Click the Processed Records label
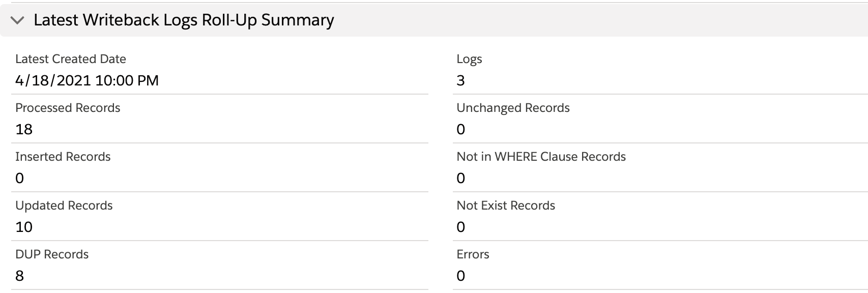Image resolution: width=868 pixels, height=293 pixels. point(68,108)
